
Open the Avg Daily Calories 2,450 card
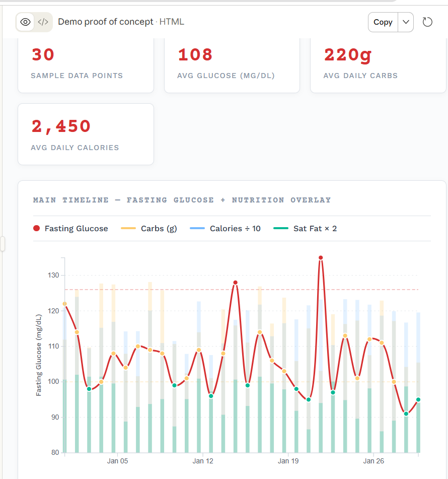86,134
